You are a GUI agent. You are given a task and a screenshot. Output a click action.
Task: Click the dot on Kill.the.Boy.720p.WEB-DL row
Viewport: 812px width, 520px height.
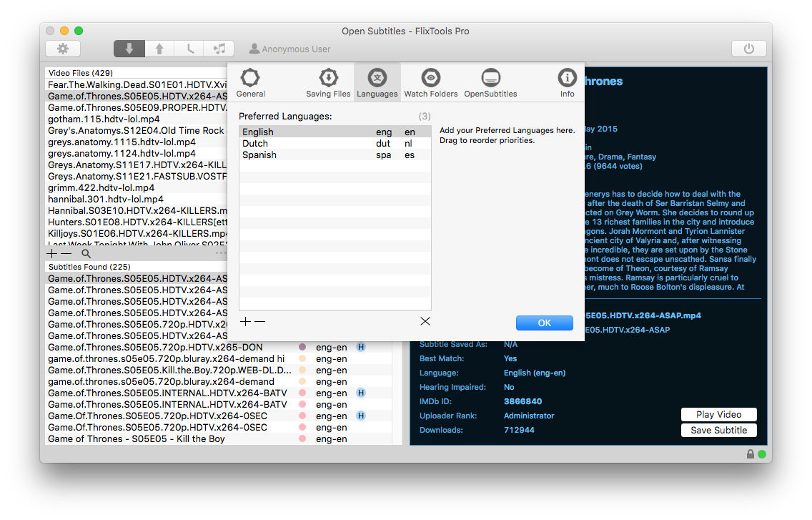(302, 370)
